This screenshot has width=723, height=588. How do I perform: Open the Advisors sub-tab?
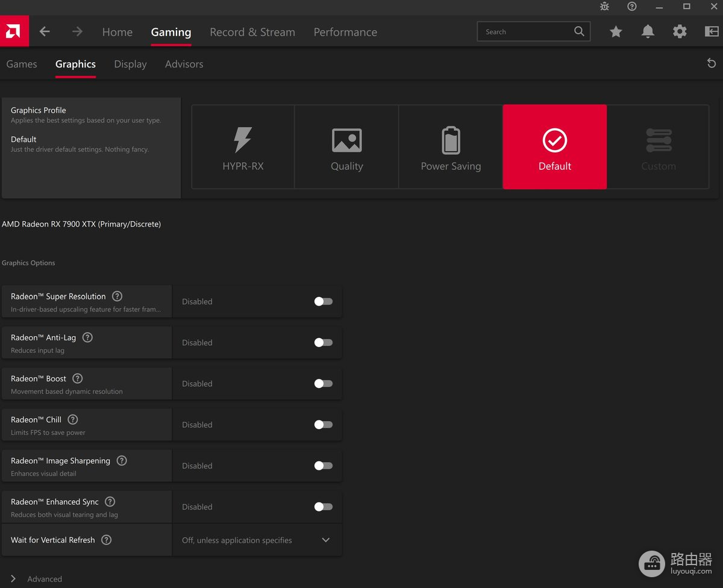[184, 64]
